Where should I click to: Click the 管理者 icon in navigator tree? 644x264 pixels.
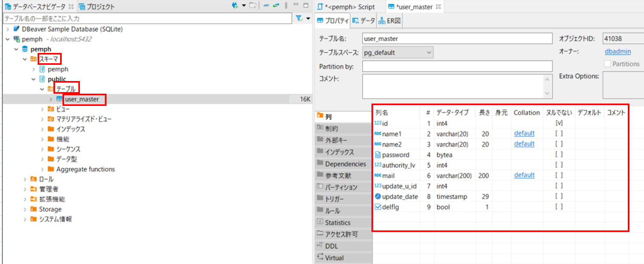click(x=34, y=189)
